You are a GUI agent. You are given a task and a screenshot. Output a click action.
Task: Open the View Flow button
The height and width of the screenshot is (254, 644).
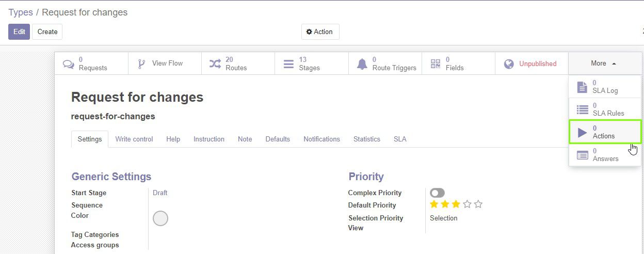pos(165,63)
